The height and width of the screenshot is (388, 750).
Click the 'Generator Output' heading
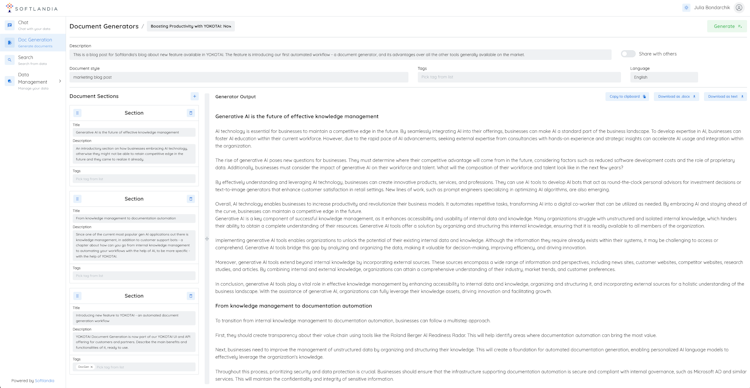(x=235, y=97)
